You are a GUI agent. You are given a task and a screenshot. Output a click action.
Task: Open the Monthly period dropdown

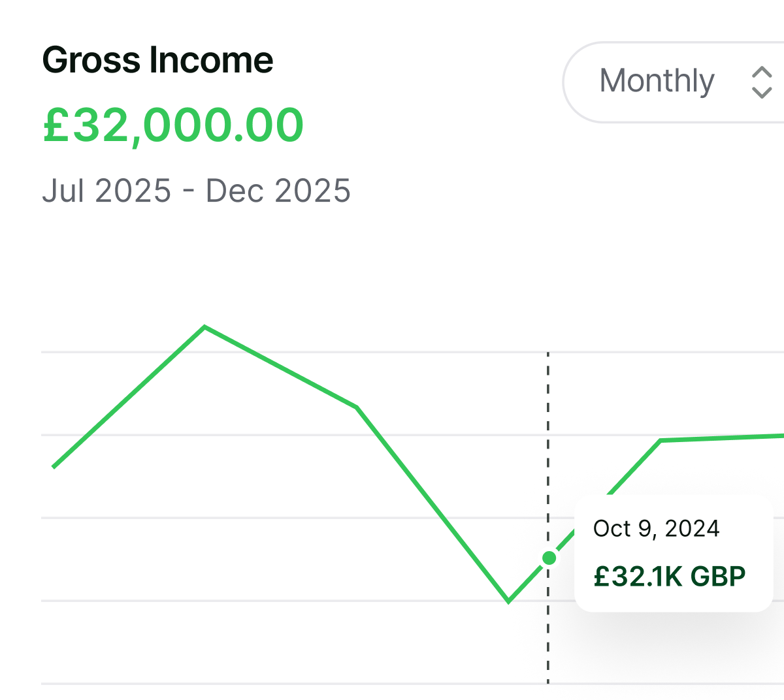(674, 82)
